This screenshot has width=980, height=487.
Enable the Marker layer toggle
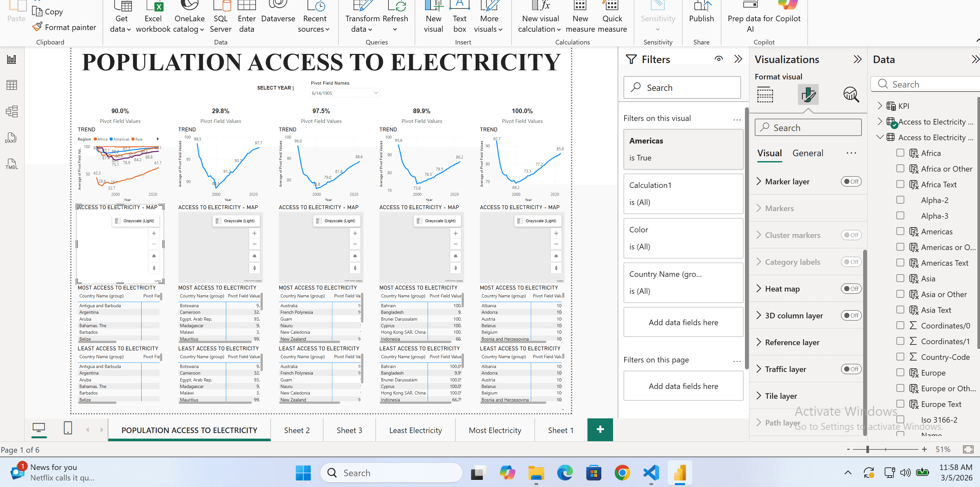click(x=851, y=182)
